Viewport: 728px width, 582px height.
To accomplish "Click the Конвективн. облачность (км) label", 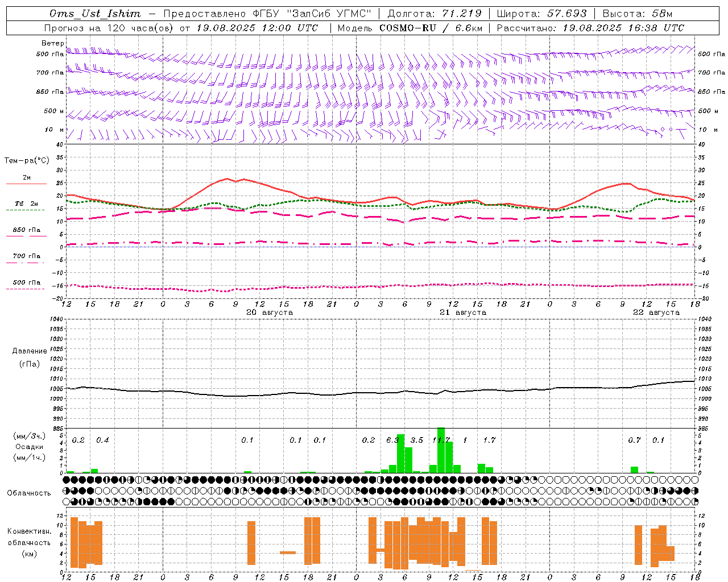I will tap(29, 542).
